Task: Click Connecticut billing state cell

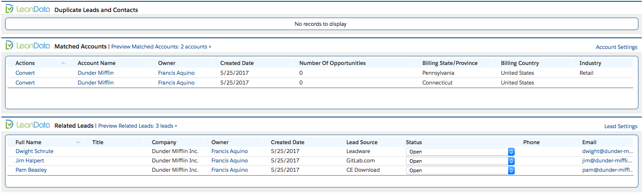Action: click(x=437, y=83)
